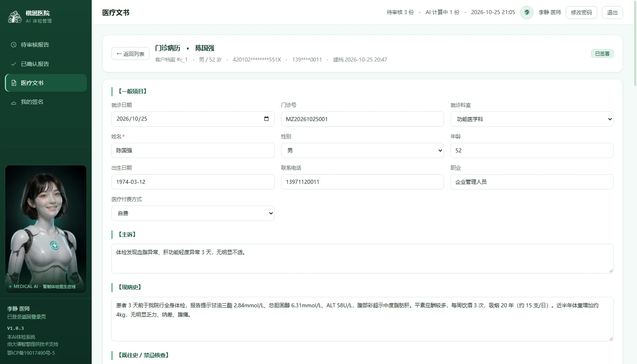The width and height of the screenshot is (637, 364).
Task: Click the 李 user avatar circle
Action: click(527, 12)
